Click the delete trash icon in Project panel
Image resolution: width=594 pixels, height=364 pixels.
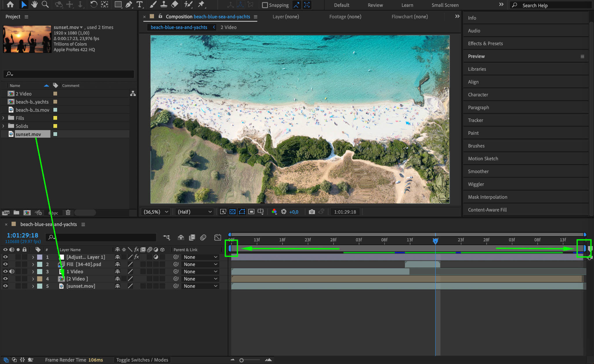[x=68, y=213]
